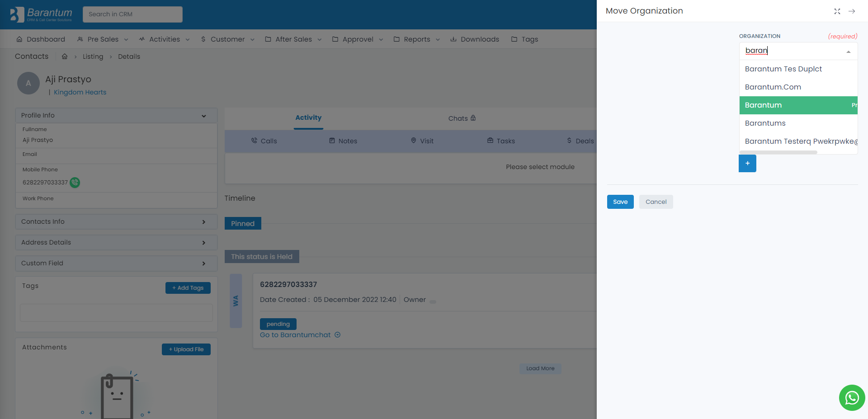868x419 pixels.
Task: Expand the Address Details section
Action: [116, 242]
